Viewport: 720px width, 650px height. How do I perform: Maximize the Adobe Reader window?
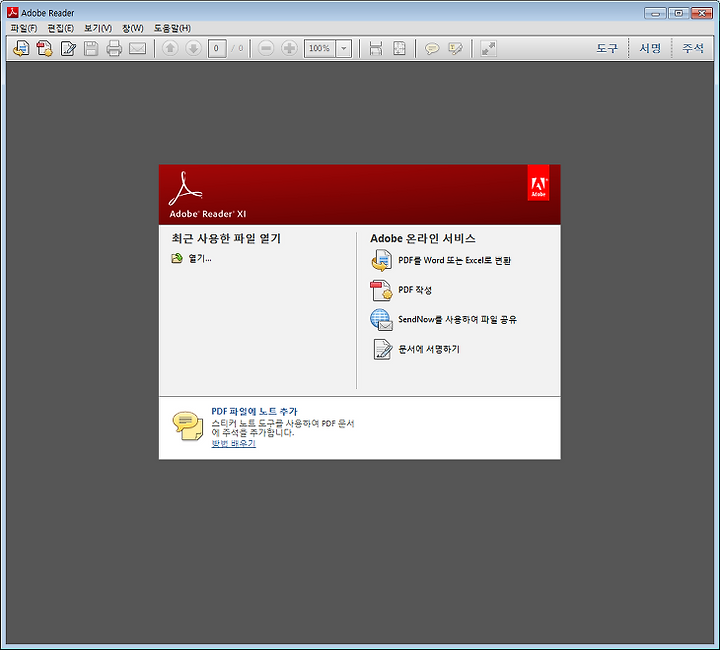pos(679,13)
